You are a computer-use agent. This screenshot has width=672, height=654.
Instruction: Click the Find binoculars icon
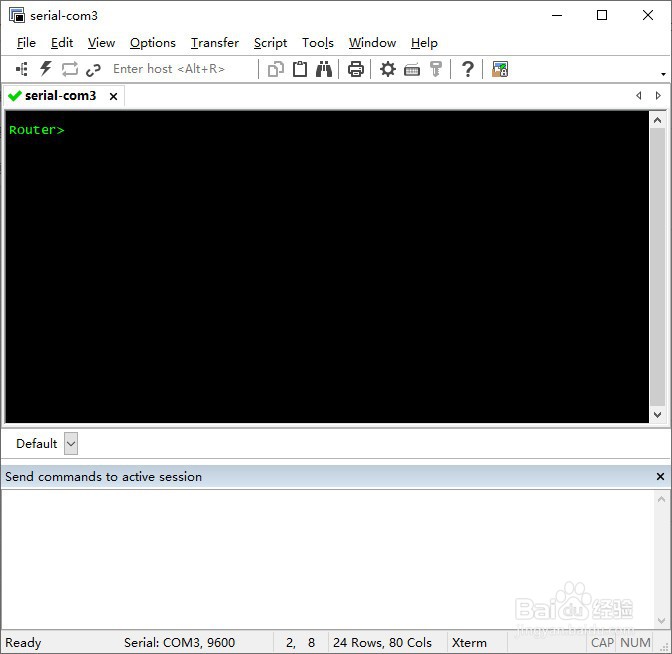coord(324,69)
